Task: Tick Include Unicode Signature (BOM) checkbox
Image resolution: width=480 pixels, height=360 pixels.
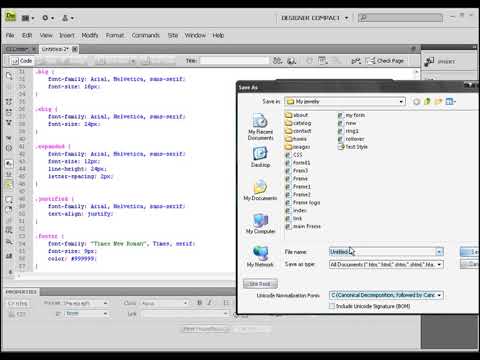Action: (x=332, y=306)
